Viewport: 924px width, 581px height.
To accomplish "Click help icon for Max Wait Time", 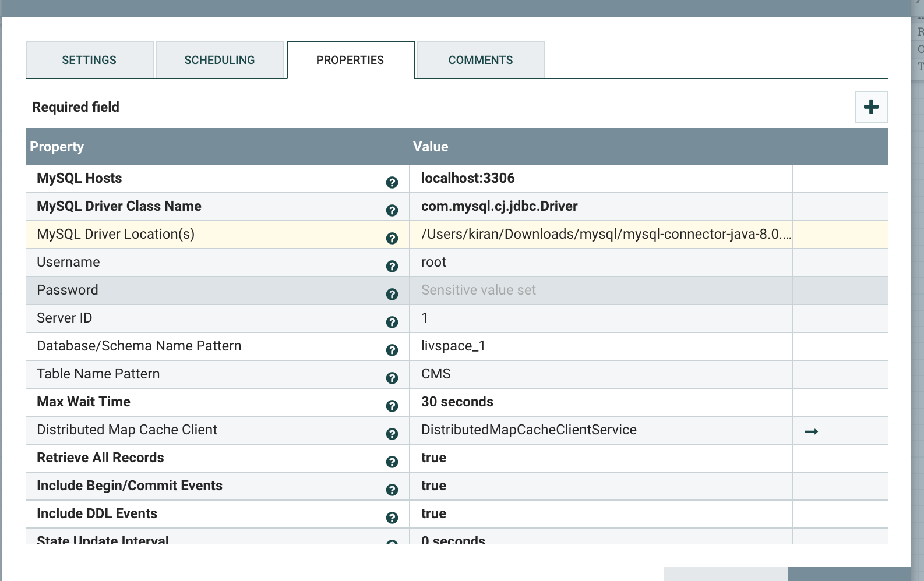I will click(x=392, y=406).
